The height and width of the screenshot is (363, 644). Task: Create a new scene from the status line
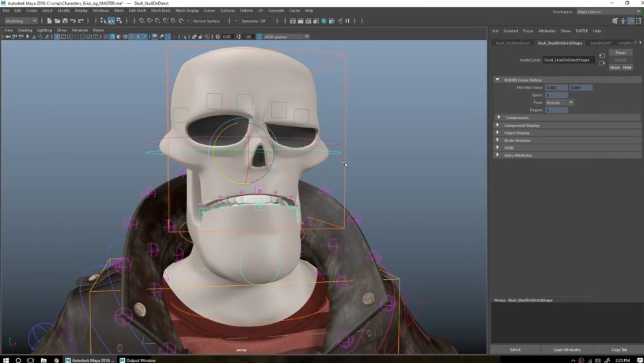[49, 21]
